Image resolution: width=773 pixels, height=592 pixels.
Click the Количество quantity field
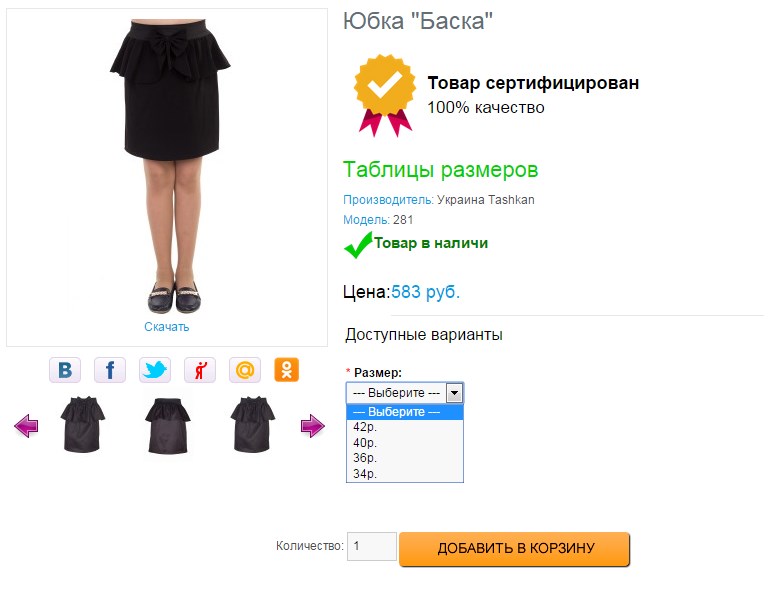(x=371, y=547)
